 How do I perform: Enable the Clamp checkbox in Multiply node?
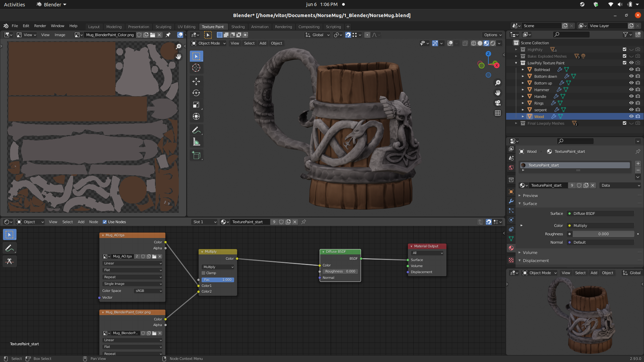(x=204, y=273)
